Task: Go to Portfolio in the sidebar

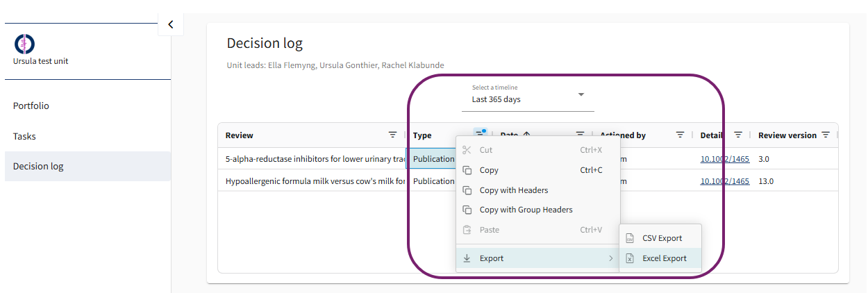Action: (31, 106)
